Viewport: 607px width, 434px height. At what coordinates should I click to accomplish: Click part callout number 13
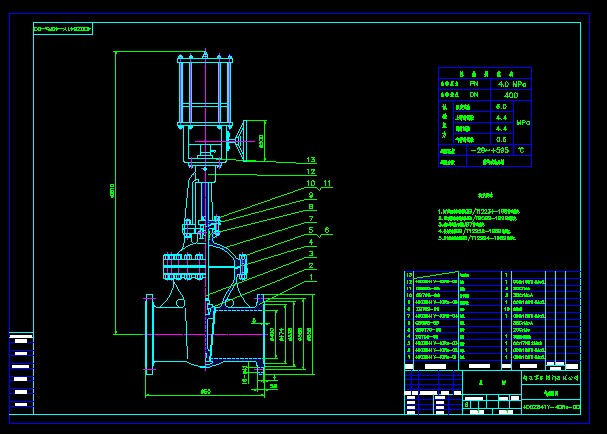point(311,160)
